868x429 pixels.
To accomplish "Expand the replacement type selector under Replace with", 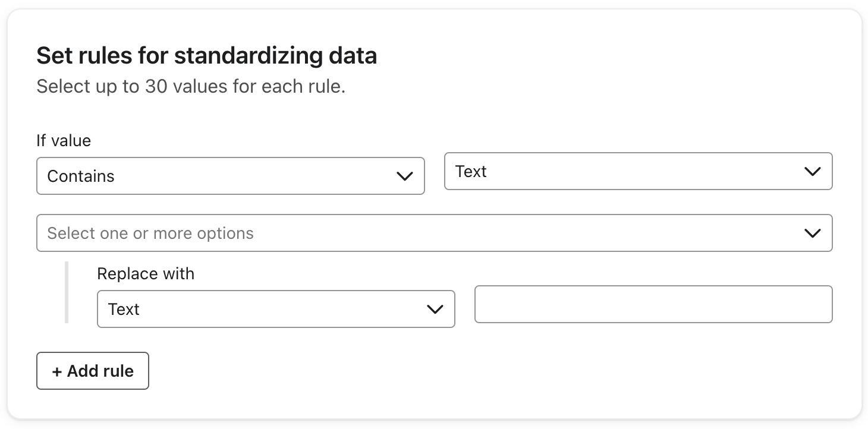I will [x=276, y=309].
